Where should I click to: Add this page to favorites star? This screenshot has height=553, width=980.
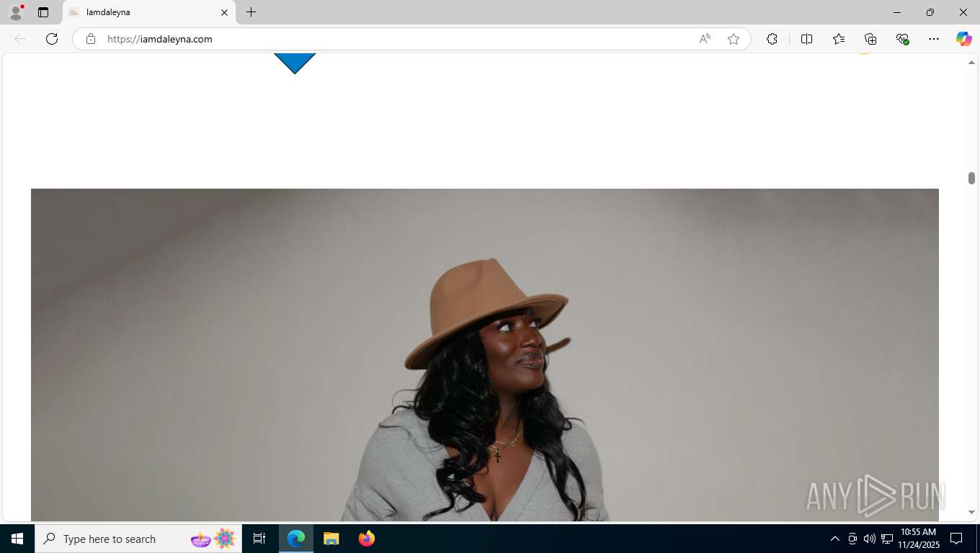(734, 39)
